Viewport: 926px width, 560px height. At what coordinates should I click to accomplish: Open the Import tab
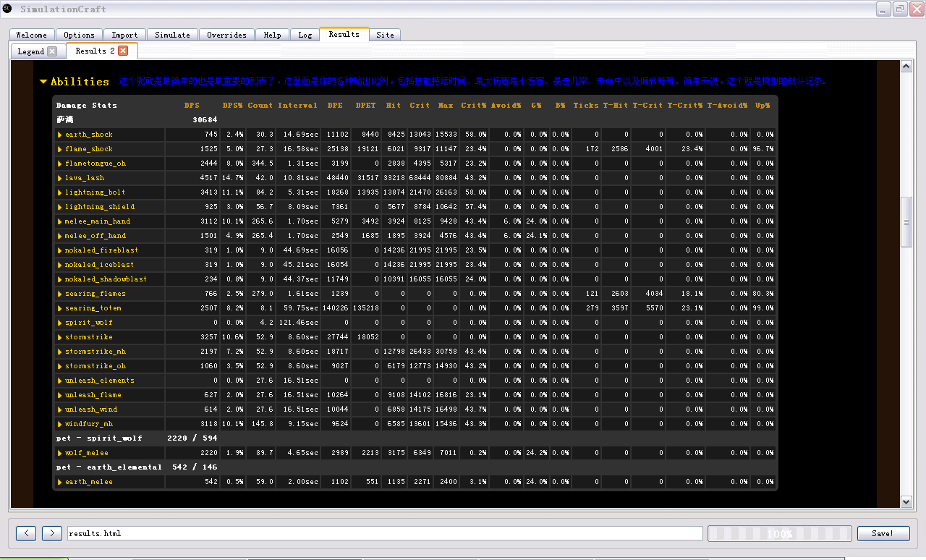coord(124,35)
